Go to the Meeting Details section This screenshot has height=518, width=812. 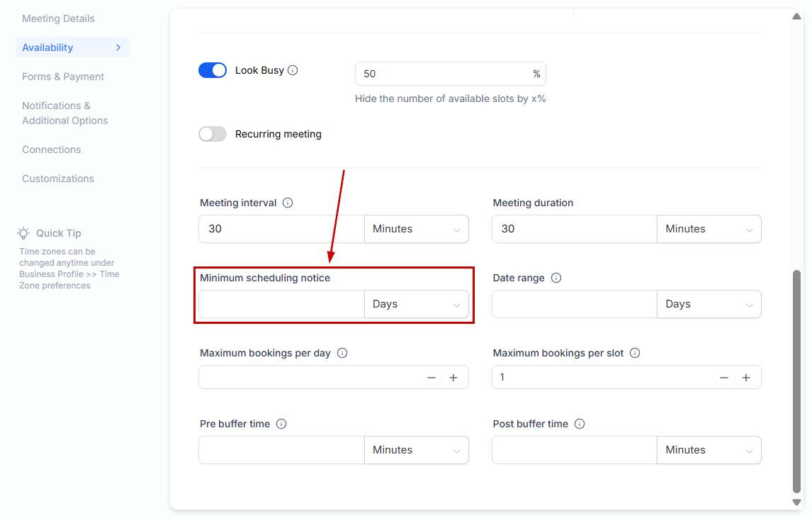click(58, 18)
